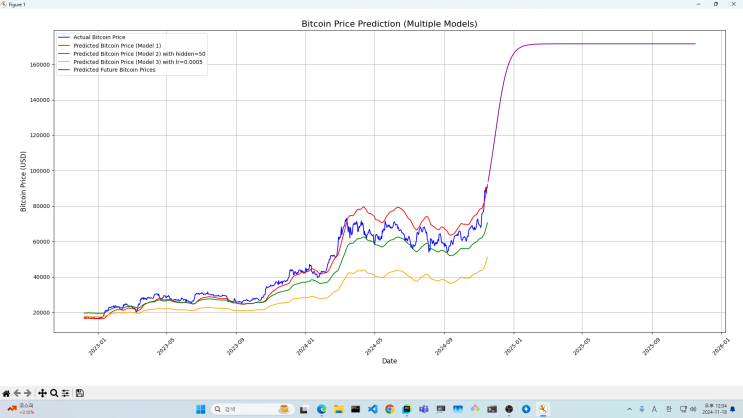The height and width of the screenshot is (418, 743).
Task: Open Visual Studio Code from the taskbar
Action: pos(372,409)
